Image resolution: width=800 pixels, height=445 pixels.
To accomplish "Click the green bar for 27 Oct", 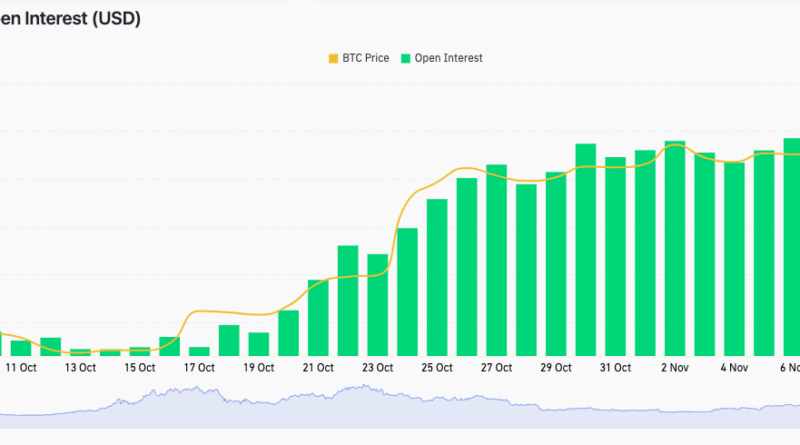I will coord(496,260).
